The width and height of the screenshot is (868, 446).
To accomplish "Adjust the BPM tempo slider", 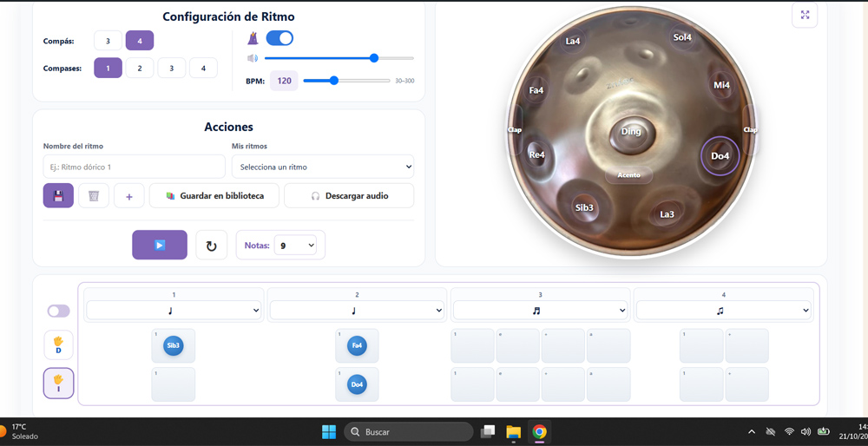I will 347,80.
